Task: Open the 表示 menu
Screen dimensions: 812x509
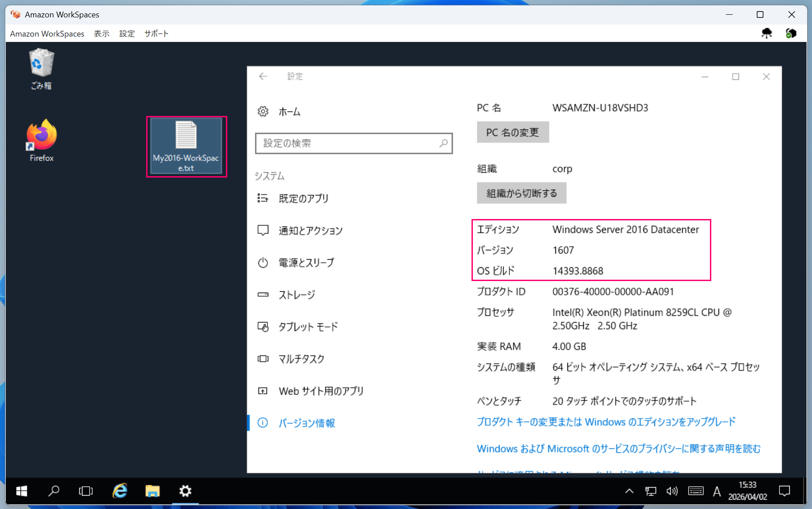Action: [x=102, y=33]
